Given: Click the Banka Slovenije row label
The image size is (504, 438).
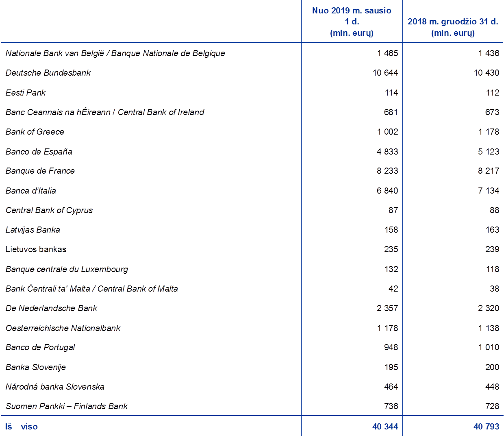Looking at the screenshot, I should click(x=35, y=367).
